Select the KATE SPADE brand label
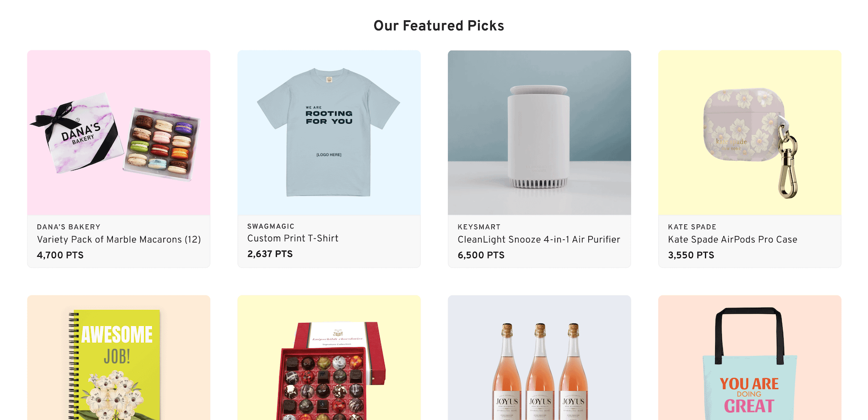The image size is (868, 420). pos(692,227)
